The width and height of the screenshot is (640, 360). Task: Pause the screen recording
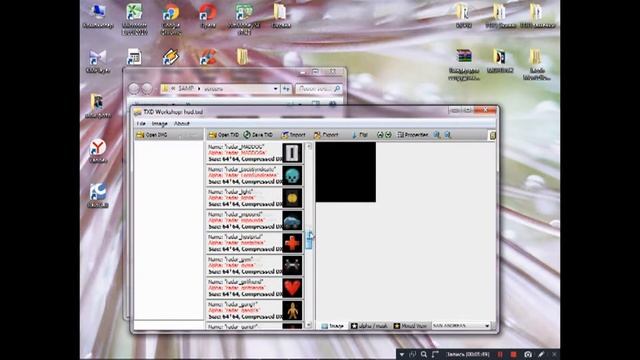point(500,354)
